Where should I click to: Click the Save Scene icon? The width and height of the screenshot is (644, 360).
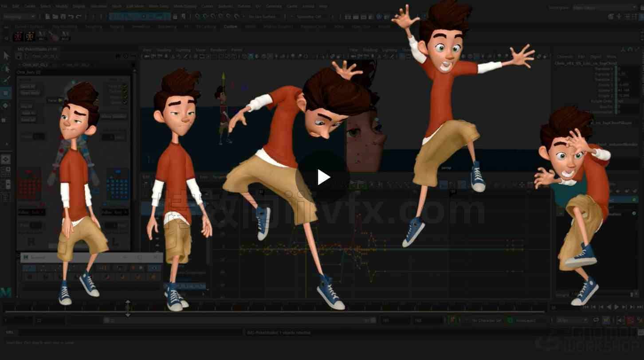pos(63,16)
